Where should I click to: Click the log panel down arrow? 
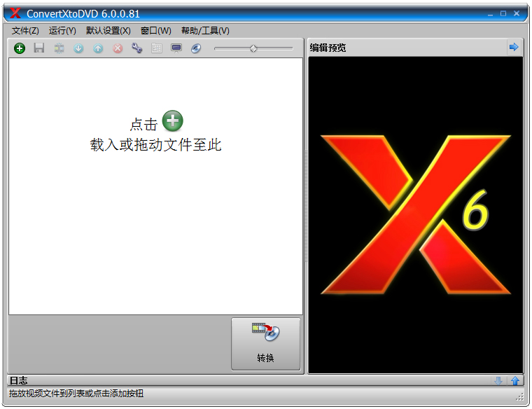498,381
